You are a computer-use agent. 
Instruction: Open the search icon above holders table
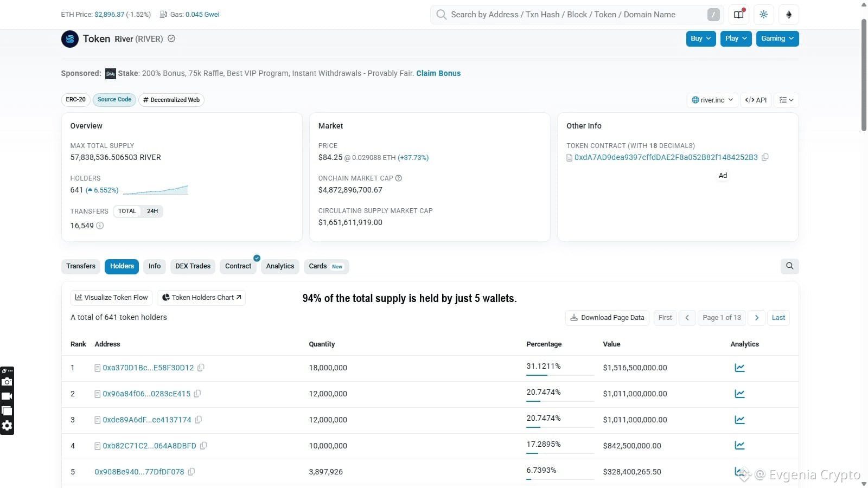790,266
